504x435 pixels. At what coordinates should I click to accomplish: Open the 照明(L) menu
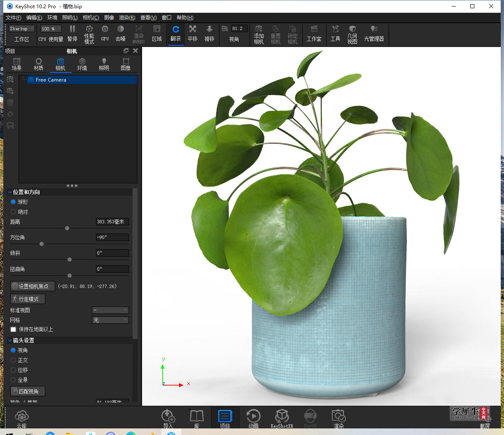tap(70, 18)
